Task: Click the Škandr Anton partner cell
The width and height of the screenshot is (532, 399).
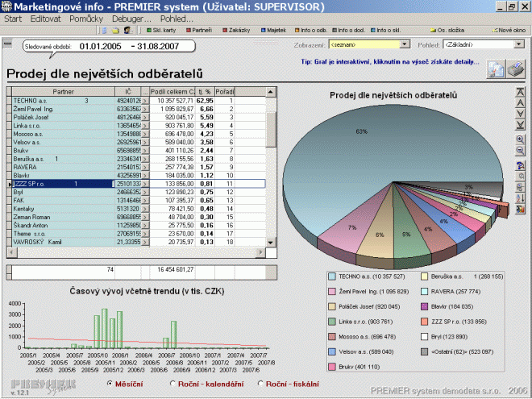Action: pos(64,226)
